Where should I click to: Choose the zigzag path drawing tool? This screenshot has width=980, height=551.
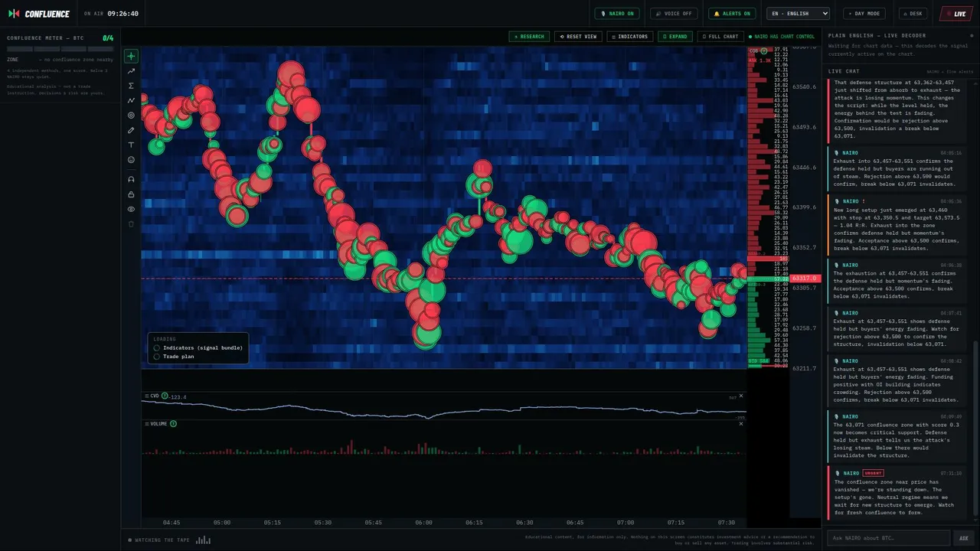[x=131, y=100]
